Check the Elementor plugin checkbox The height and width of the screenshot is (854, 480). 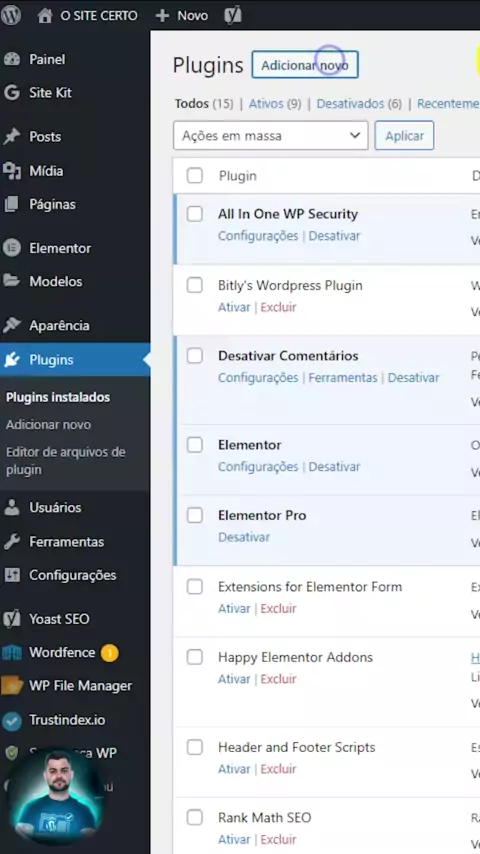(195, 445)
